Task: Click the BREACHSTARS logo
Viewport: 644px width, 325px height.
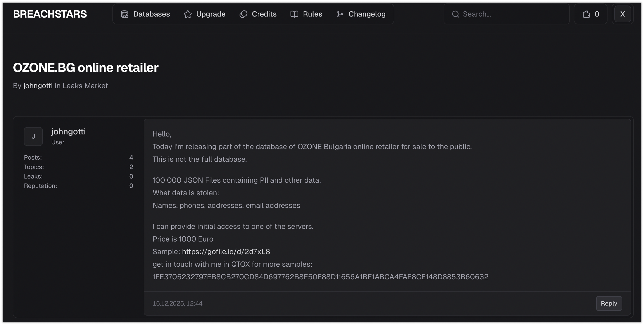Action: tap(50, 14)
